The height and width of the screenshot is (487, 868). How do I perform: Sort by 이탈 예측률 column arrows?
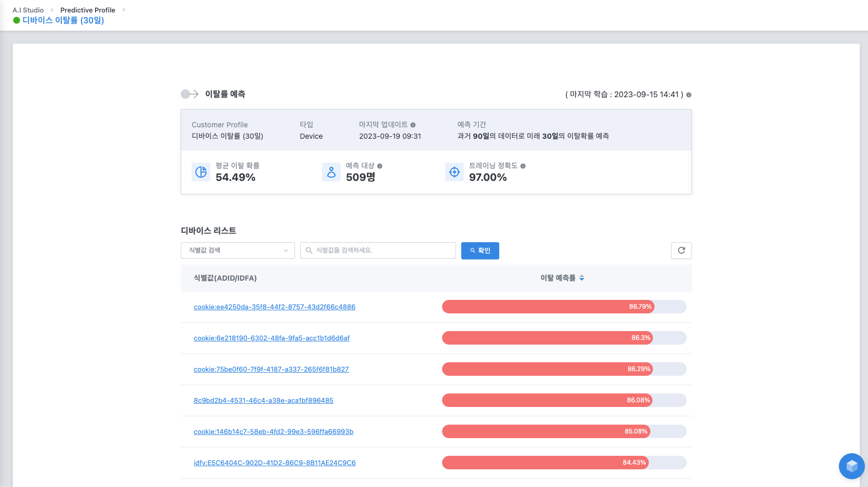582,278
